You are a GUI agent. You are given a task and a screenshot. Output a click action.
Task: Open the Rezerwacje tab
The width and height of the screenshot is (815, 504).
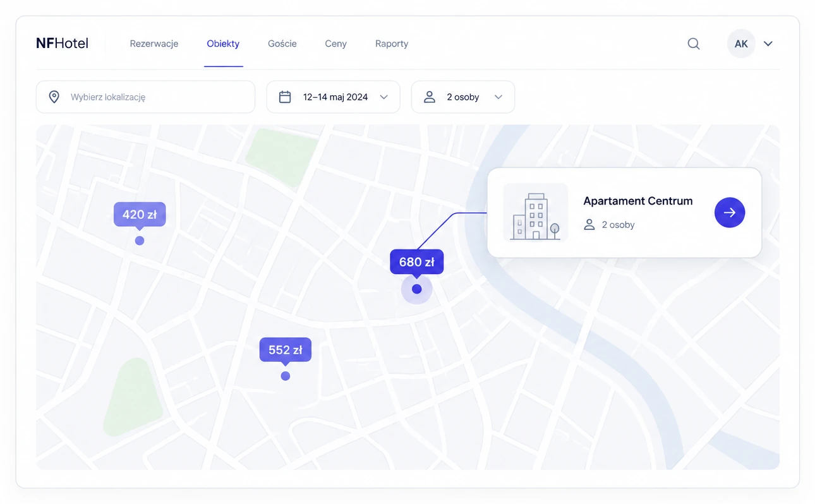point(154,44)
